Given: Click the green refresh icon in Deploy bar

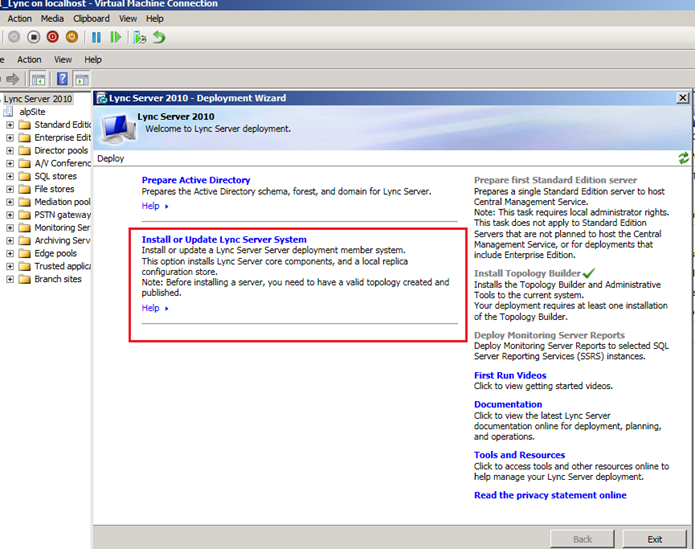Looking at the screenshot, I should pos(683,158).
